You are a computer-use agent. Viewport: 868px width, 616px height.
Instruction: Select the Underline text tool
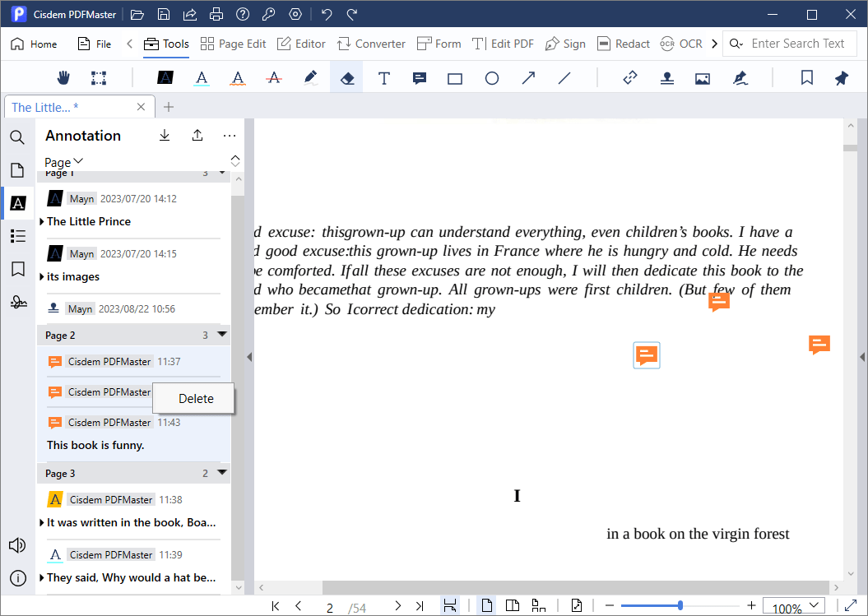pos(202,78)
